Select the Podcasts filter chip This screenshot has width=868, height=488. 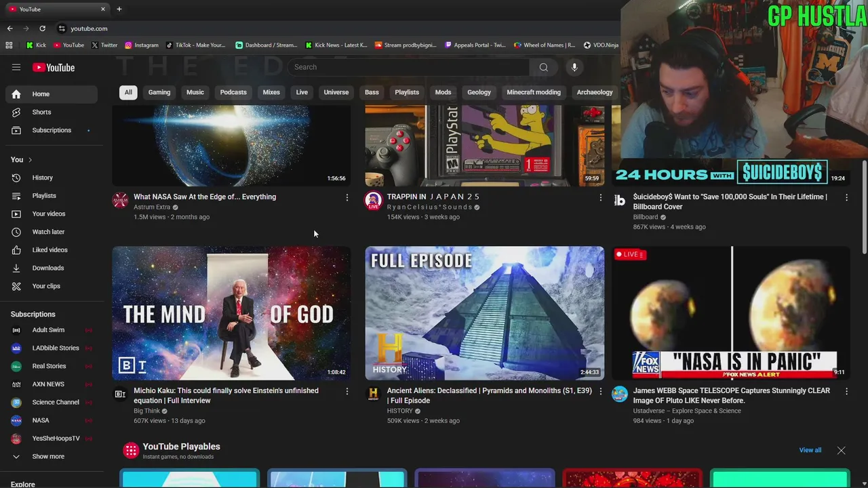(x=233, y=92)
